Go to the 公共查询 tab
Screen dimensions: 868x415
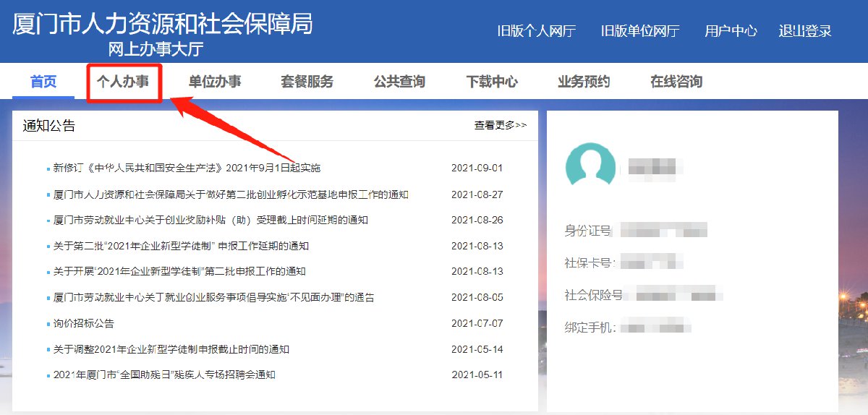(x=399, y=82)
